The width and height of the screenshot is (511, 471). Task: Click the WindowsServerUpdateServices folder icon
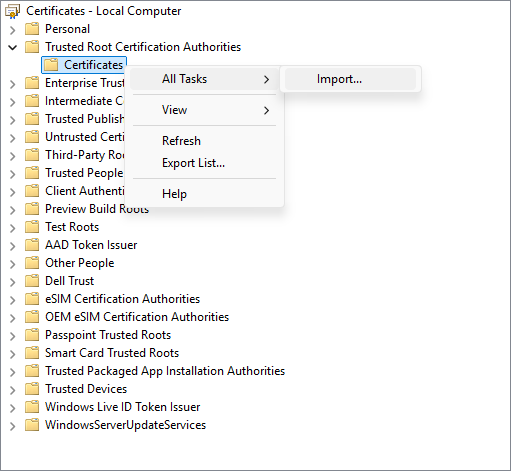point(32,425)
